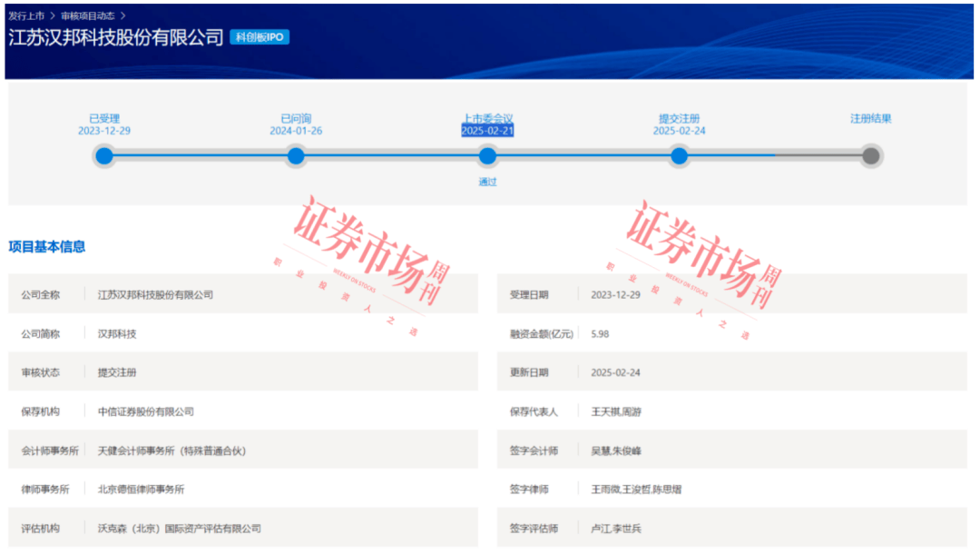Click the 注册结果 stage label

tap(870, 119)
